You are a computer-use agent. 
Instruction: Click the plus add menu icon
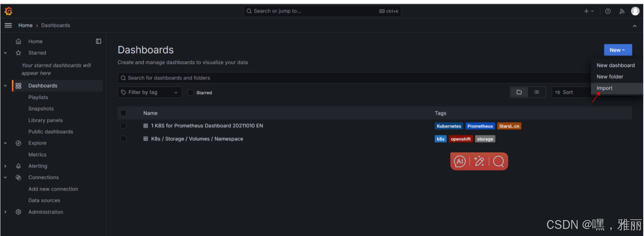tap(589, 11)
